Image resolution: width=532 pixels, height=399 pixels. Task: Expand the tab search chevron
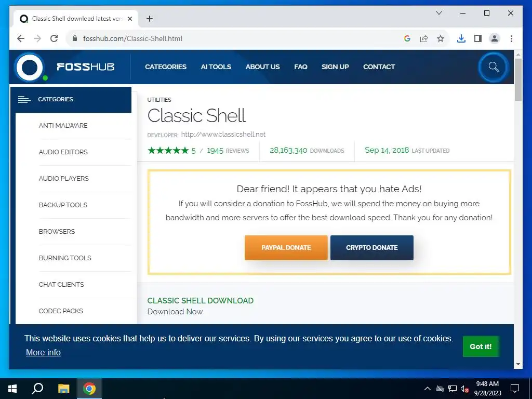pyautogui.click(x=438, y=13)
